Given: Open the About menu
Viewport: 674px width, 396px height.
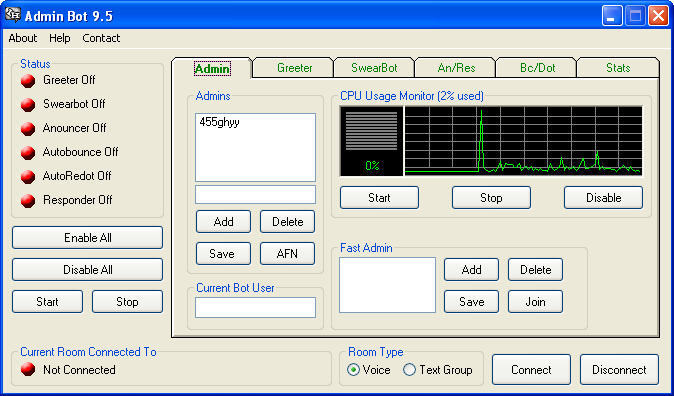Looking at the screenshot, I should click(23, 38).
